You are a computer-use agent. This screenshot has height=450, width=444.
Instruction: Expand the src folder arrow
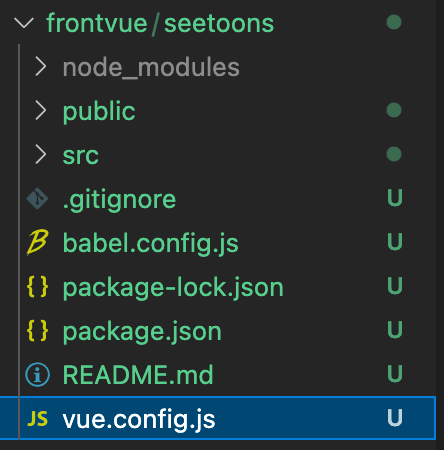coord(41,154)
